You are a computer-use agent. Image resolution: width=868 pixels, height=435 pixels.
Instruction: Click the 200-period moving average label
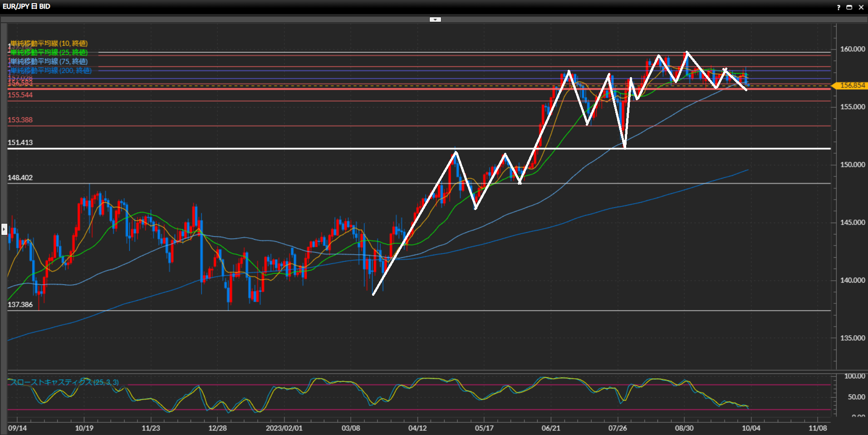[x=51, y=71]
